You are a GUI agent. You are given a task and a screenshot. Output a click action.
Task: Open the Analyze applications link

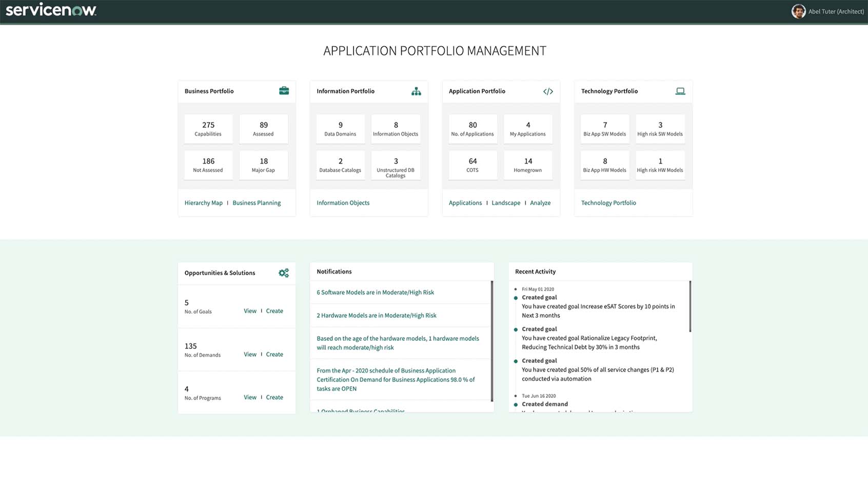coord(540,203)
